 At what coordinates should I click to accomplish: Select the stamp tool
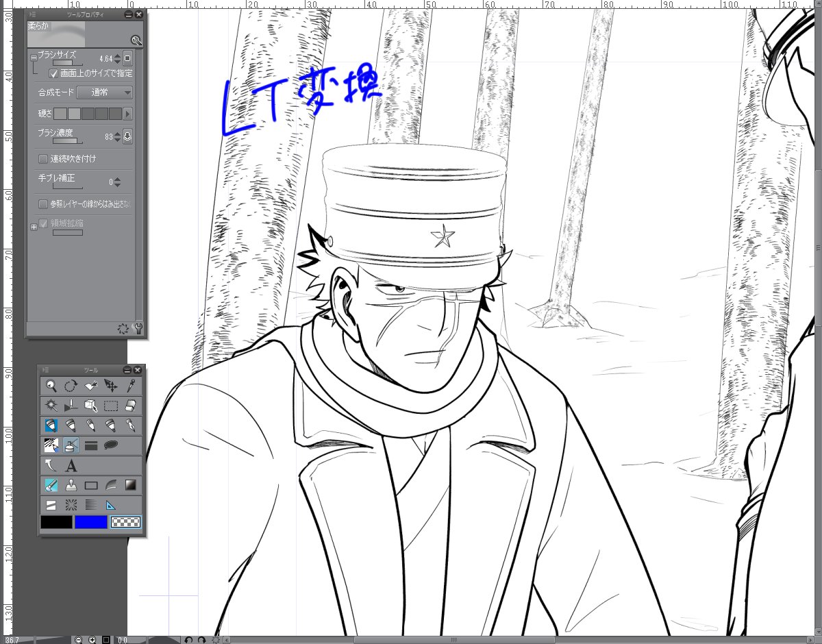click(x=70, y=486)
